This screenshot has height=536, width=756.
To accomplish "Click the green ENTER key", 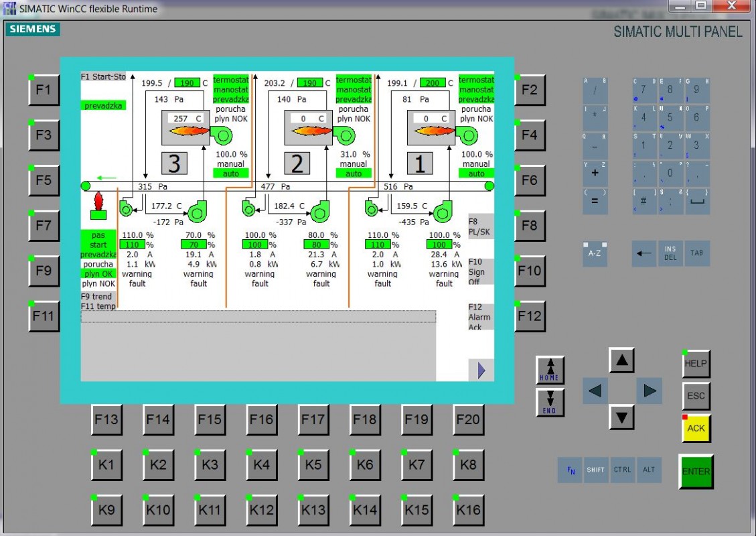I will 696,472.
